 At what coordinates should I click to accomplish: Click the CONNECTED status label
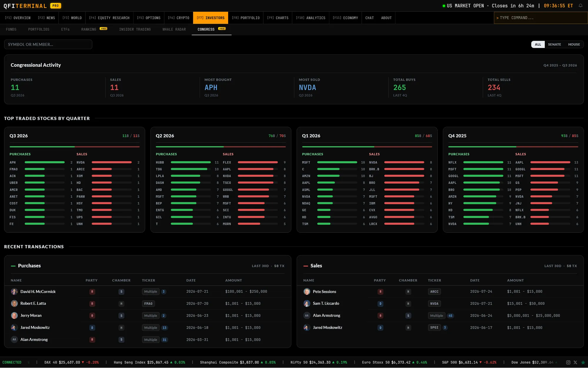click(12, 362)
